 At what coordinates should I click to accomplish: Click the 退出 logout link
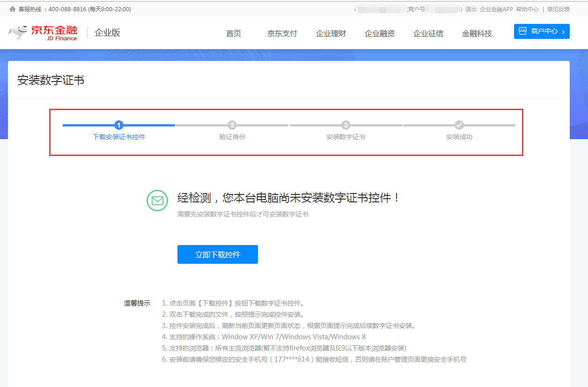tap(471, 9)
